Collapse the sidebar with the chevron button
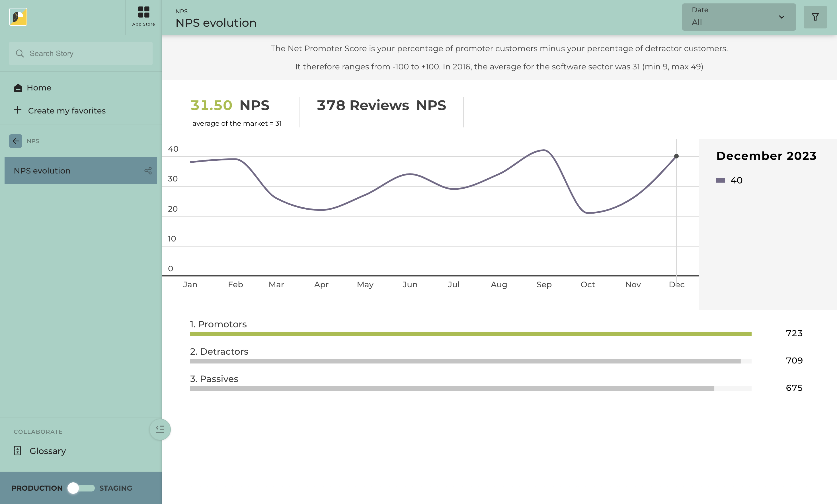The height and width of the screenshot is (504, 837). tap(160, 429)
